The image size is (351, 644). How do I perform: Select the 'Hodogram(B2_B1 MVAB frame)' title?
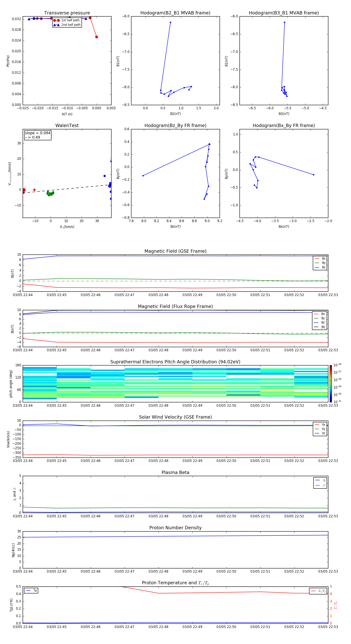pyautogui.click(x=175, y=13)
